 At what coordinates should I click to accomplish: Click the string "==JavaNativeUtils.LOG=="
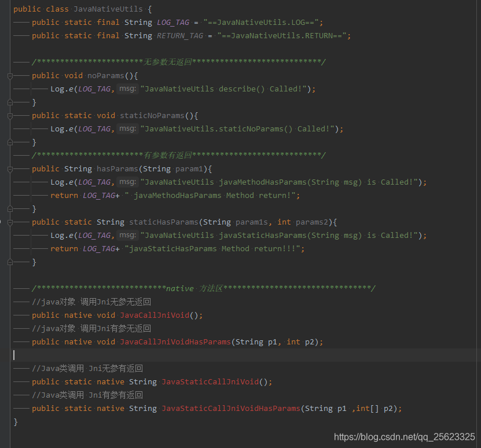pos(261,23)
